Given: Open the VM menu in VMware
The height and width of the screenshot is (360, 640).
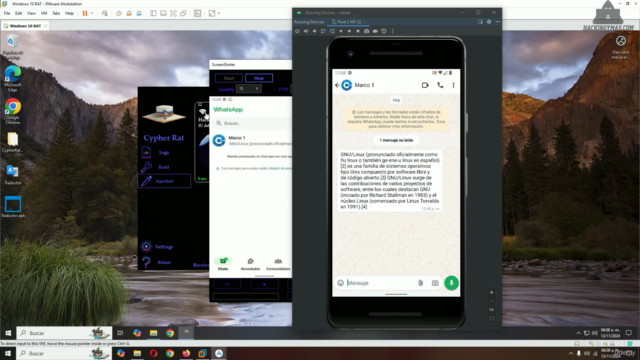Looking at the screenshot, I should click(44, 13).
